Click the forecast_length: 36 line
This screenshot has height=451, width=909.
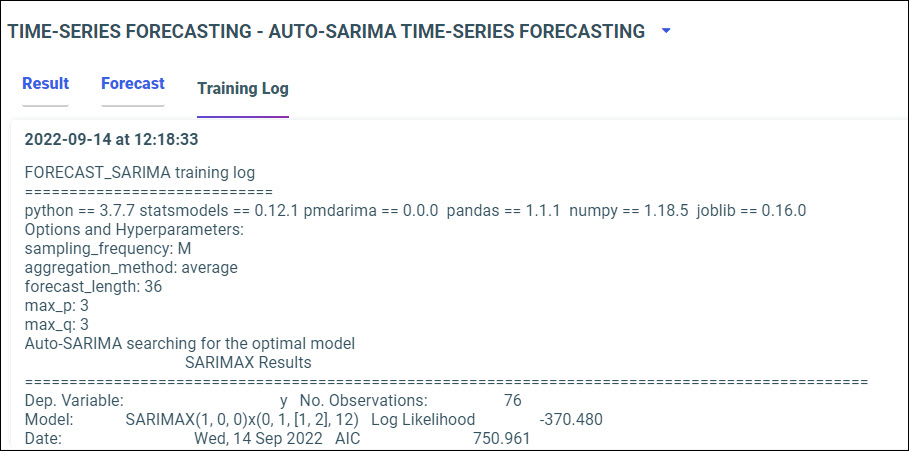click(93, 286)
